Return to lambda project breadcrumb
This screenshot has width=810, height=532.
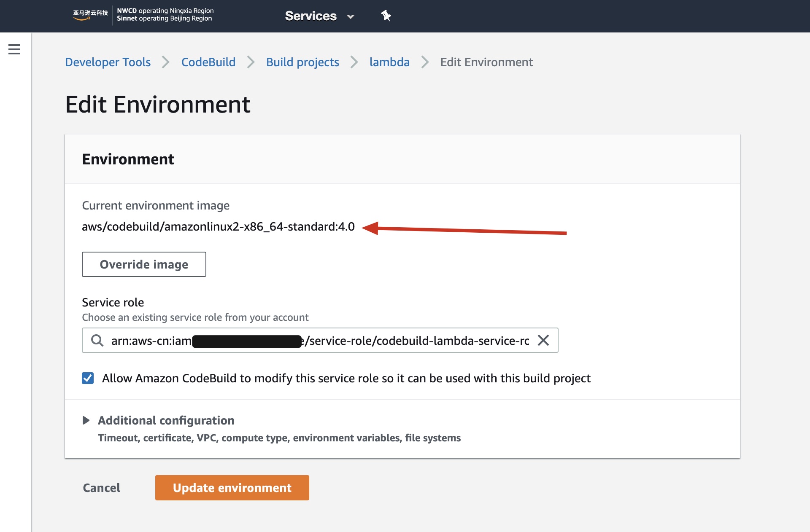(389, 62)
